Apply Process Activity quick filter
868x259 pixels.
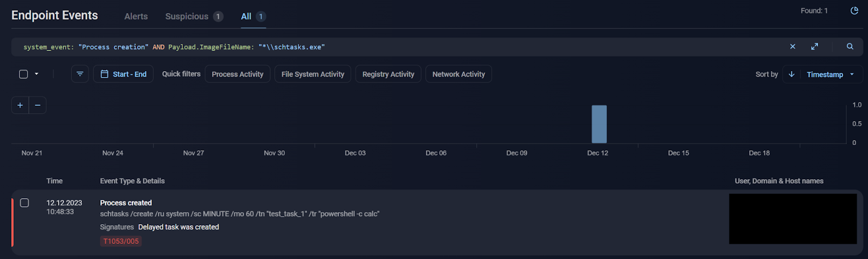click(238, 74)
